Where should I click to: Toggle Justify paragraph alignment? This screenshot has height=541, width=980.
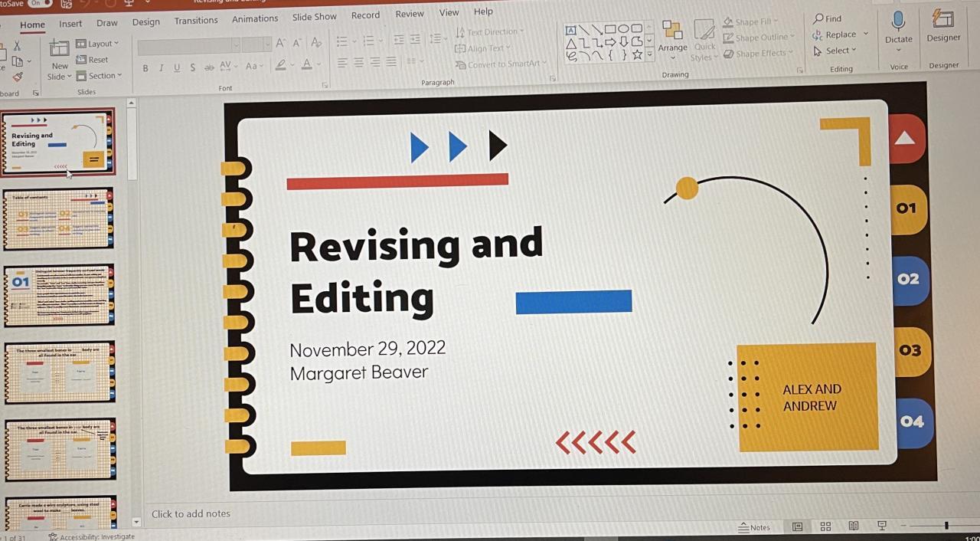point(391,62)
